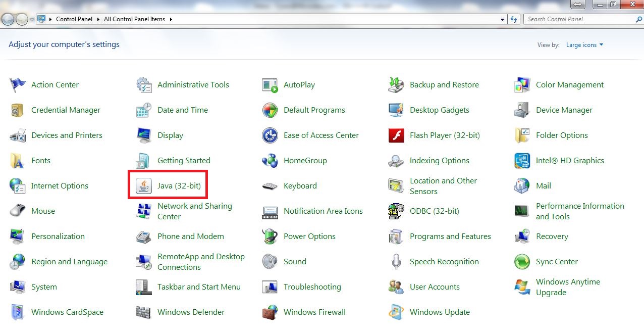
Task: Click the AutoPlay icon
Action: [270, 85]
